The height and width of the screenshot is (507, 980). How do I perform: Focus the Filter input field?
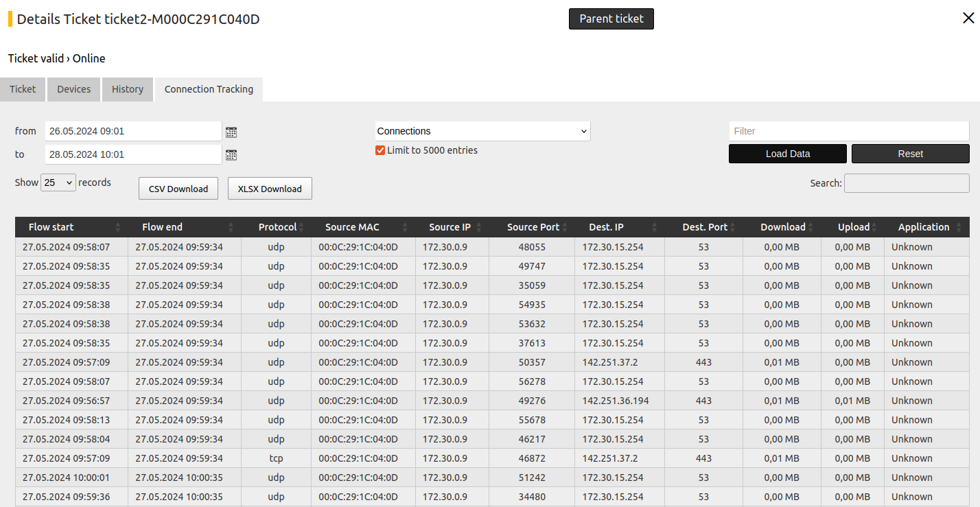click(x=849, y=131)
